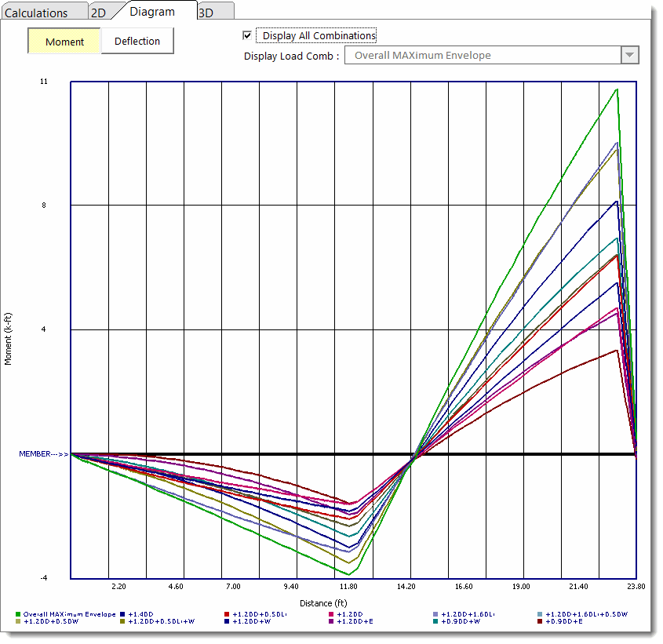Click the +1.20D+1.60L+0.50W legend swatch

tap(540, 614)
